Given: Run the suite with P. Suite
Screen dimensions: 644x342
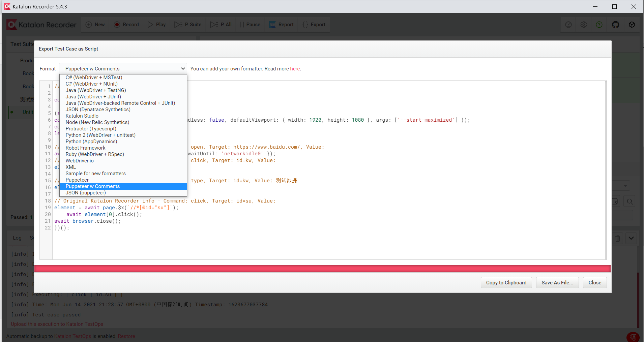Looking at the screenshot, I should [x=188, y=25].
